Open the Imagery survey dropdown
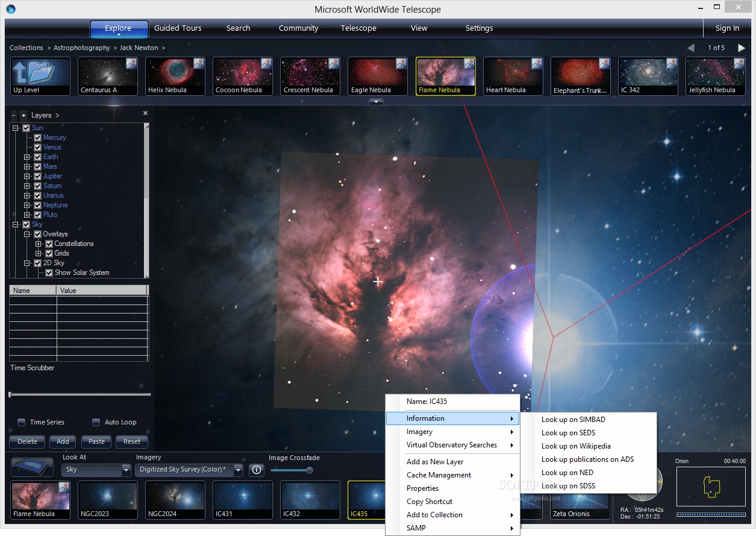This screenshot has height=536, width=756. (189, 470)
